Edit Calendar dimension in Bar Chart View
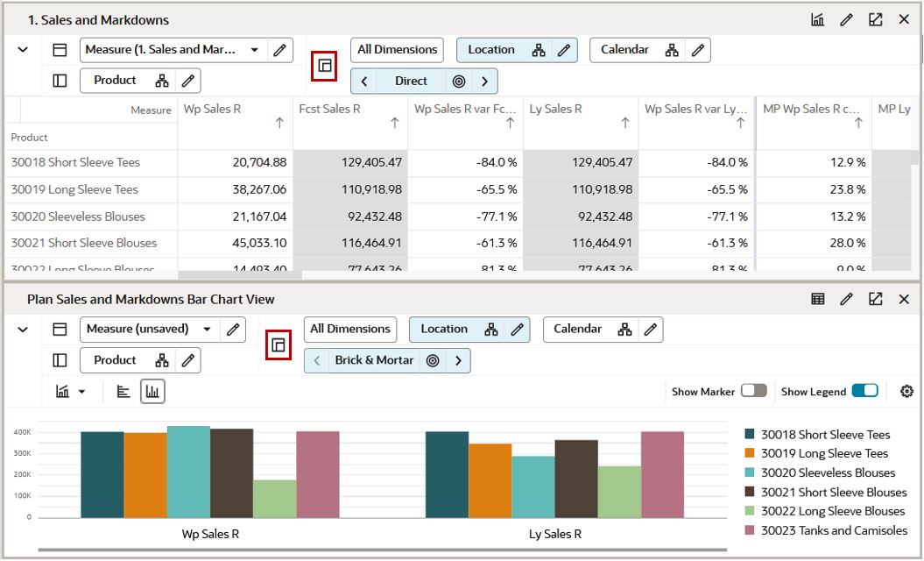This screenshot has width=924, height=561. pos(651,330)
